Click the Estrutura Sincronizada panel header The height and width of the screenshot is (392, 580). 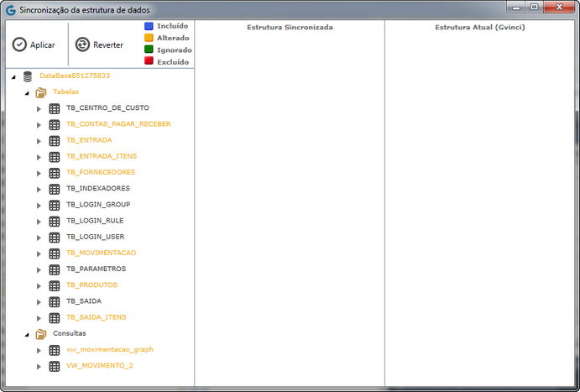coord(290,28)
